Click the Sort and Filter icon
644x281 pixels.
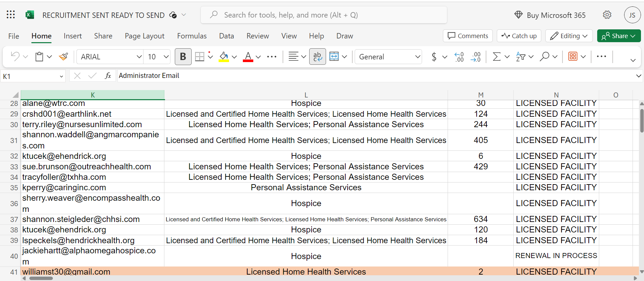pos(521,57)
